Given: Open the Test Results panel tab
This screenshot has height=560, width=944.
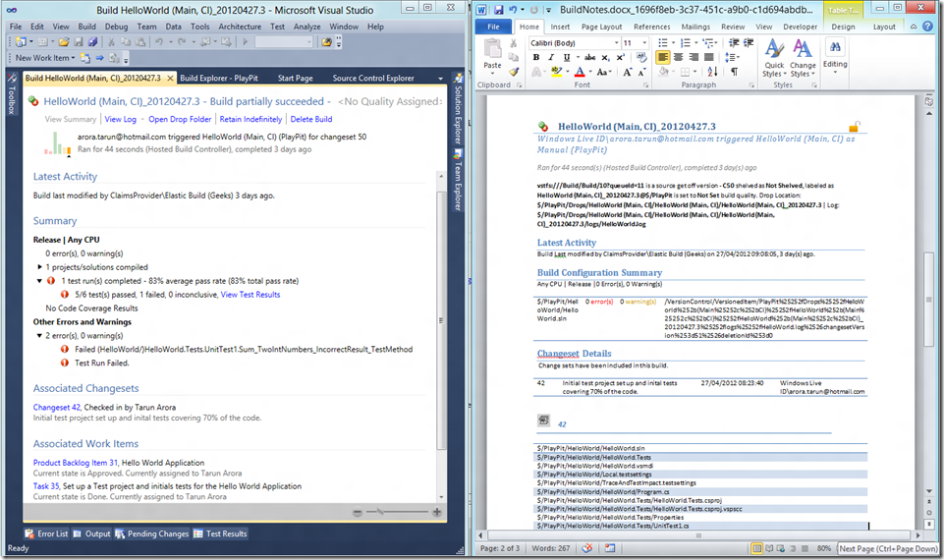Looking at the screenshot, I should click(220, 533).
